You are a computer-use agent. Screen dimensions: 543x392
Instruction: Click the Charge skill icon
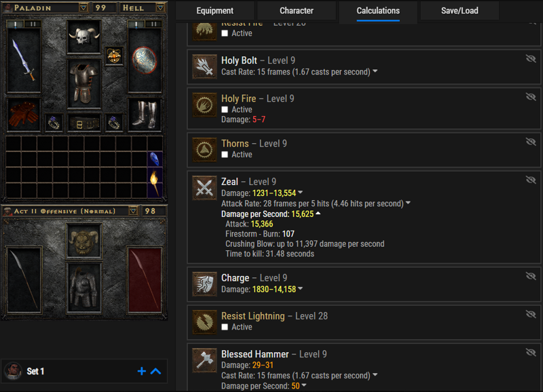204,284
